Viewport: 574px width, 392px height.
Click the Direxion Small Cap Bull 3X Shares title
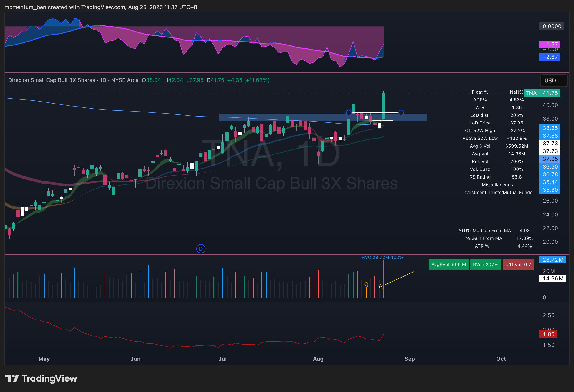[x=52, y=80]
